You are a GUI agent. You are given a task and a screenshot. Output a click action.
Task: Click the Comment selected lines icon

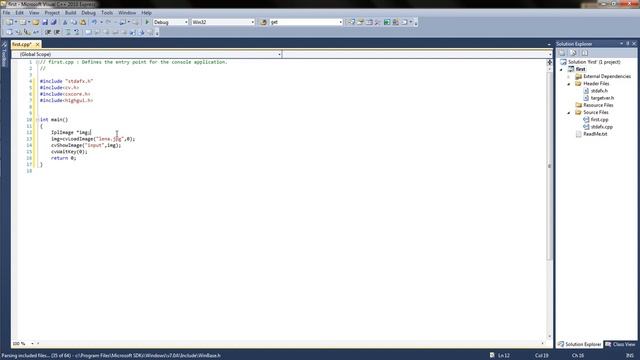(x=68, y=32)
